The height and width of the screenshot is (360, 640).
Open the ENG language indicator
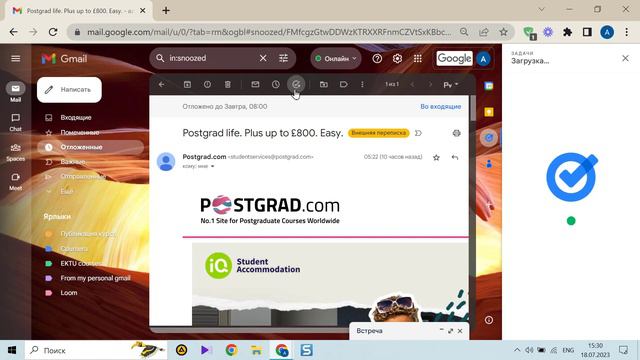[568, 350]
